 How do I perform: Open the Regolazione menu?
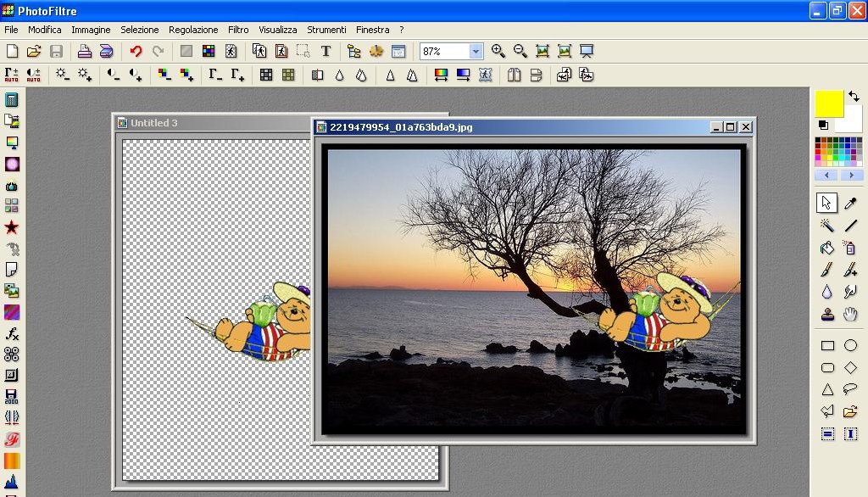(x=193, y=30)
